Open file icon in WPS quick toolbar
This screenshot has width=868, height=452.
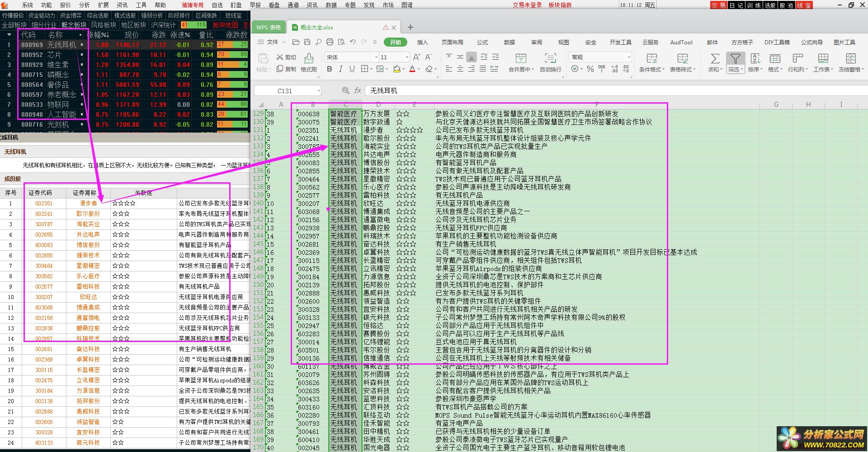coord(296,42)
